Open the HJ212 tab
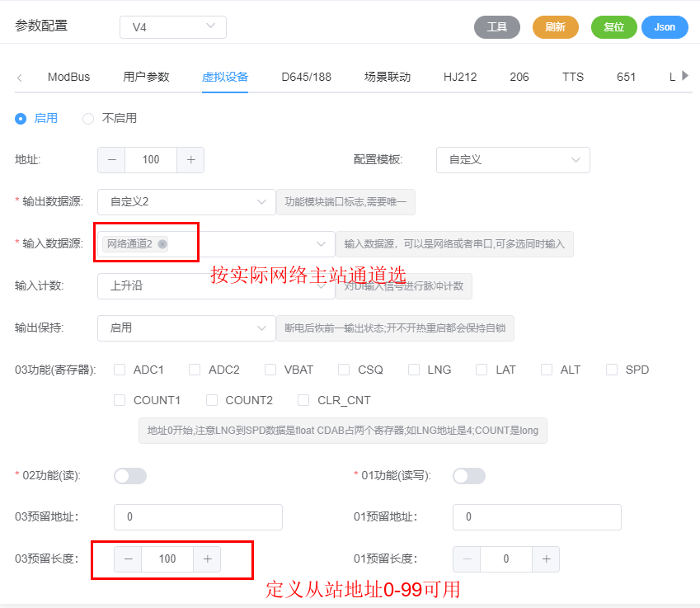 pyautogui.click(x=460, y=77)
